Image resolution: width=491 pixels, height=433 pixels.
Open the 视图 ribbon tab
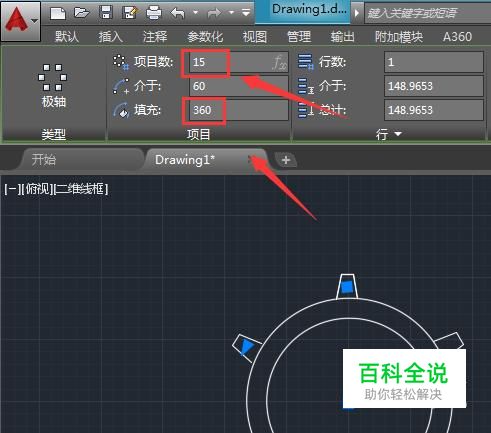[x=255, y=36]
